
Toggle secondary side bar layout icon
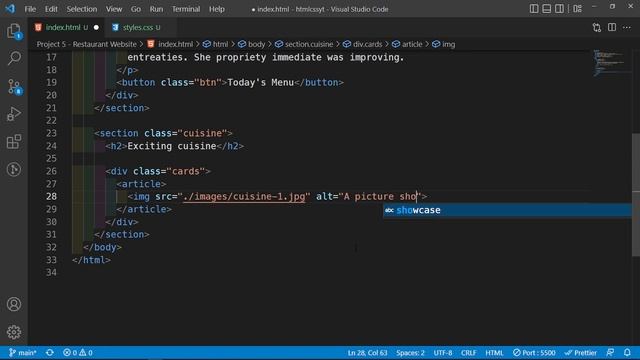coord(559,9)
